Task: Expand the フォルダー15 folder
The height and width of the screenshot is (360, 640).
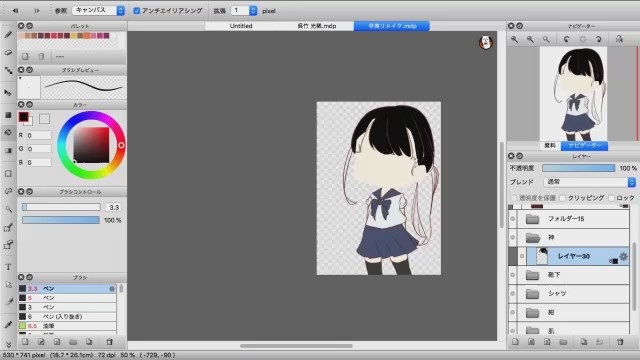Action: [x=532, y=219]
